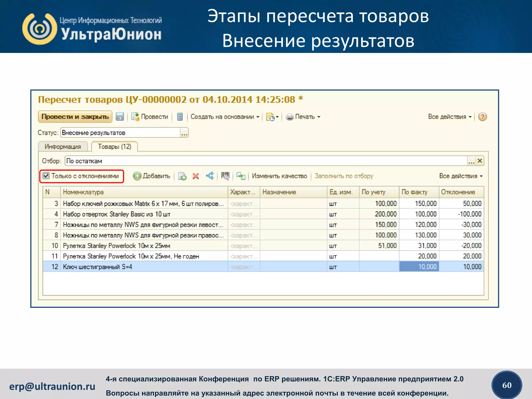
Task: Click По учету cell 51,000
Action: point(379,246)
